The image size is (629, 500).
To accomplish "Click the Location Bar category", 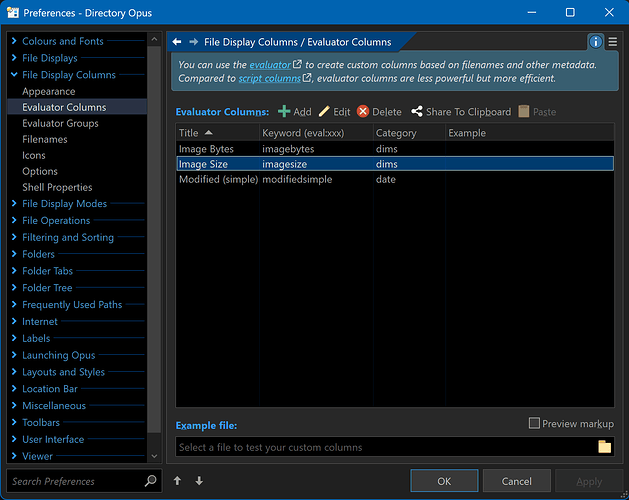I will click(50, 389).
